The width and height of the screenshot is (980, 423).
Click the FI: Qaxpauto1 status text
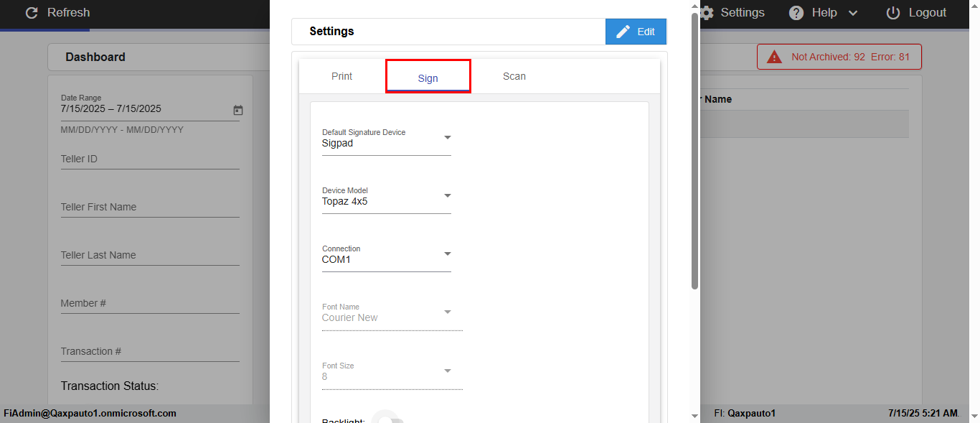tap(745, 414)
